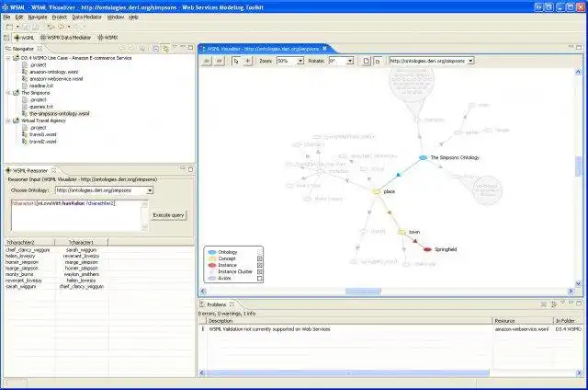This screenshot has height=390, width=588.
Task: Click the amazon-ontology.wsml file icon
Action: (x=25, y=72)
